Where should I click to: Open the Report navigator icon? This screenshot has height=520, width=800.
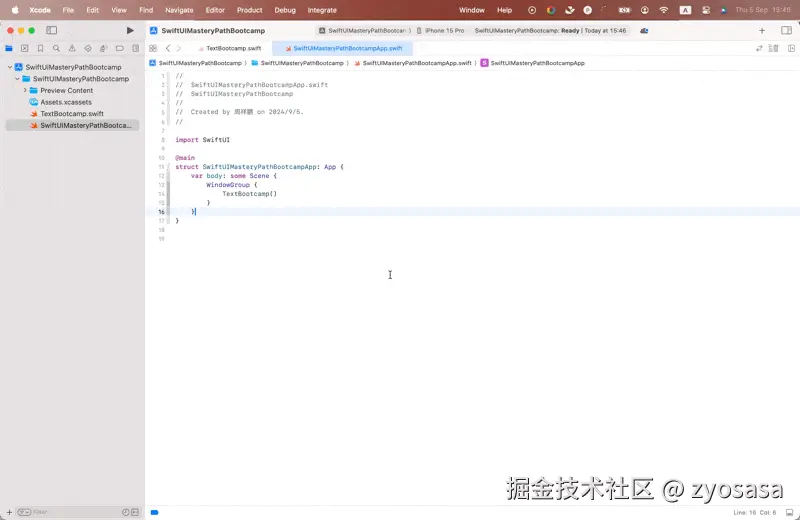[135, 48]
